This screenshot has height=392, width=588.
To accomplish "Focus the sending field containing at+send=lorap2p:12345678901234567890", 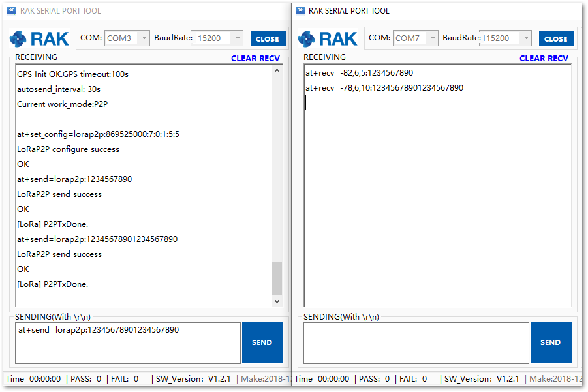I will point(128,343).
